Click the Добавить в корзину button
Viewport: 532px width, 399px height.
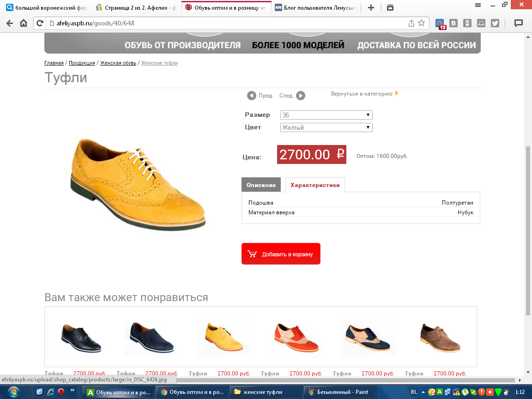[281, 254]
